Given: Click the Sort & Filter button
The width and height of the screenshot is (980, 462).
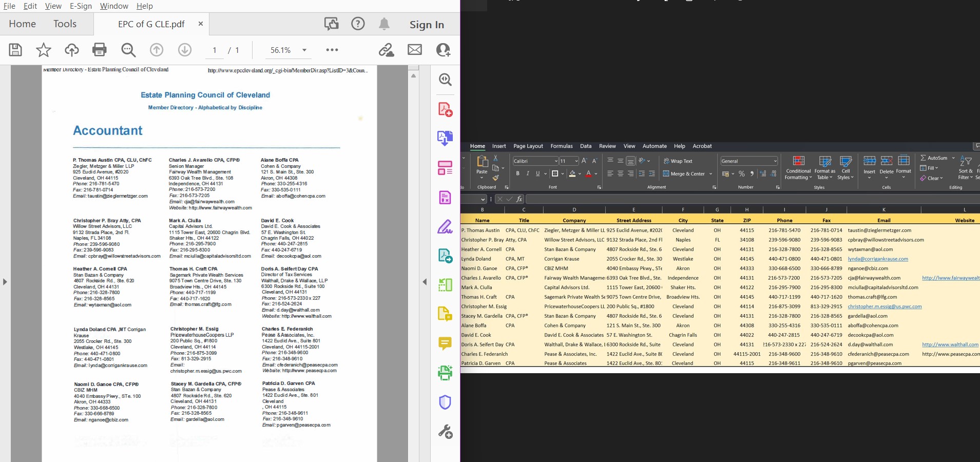Looking at the screenshot, I should (965, 167).
